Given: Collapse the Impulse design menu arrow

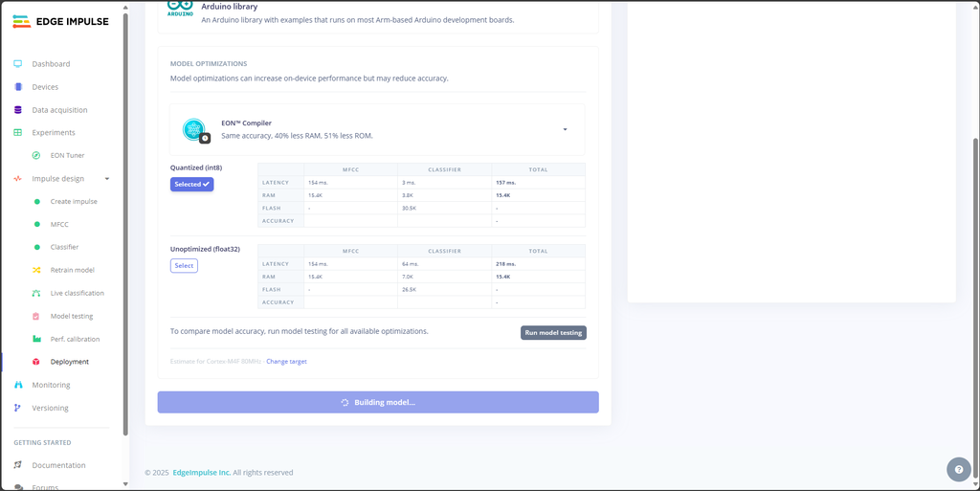Looking at the screenshot, I should [x=107, y=179].
